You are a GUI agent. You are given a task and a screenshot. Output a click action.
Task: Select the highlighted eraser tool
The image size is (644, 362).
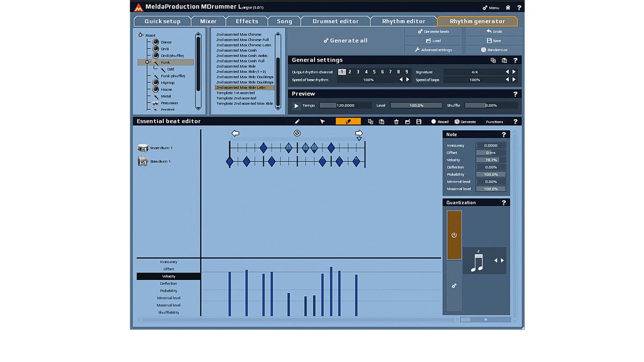(348, 122)
